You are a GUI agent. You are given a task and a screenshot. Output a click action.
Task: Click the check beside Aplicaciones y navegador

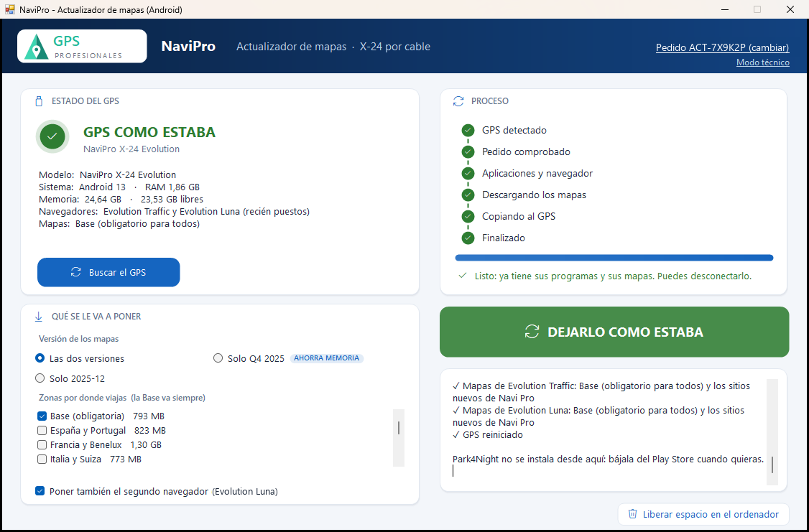coord(468,173)
